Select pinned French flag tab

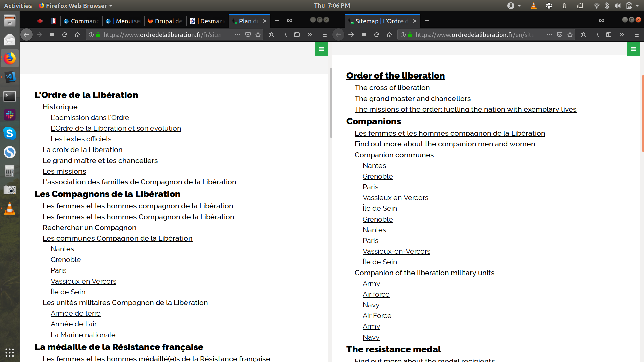tap(53, 21)
